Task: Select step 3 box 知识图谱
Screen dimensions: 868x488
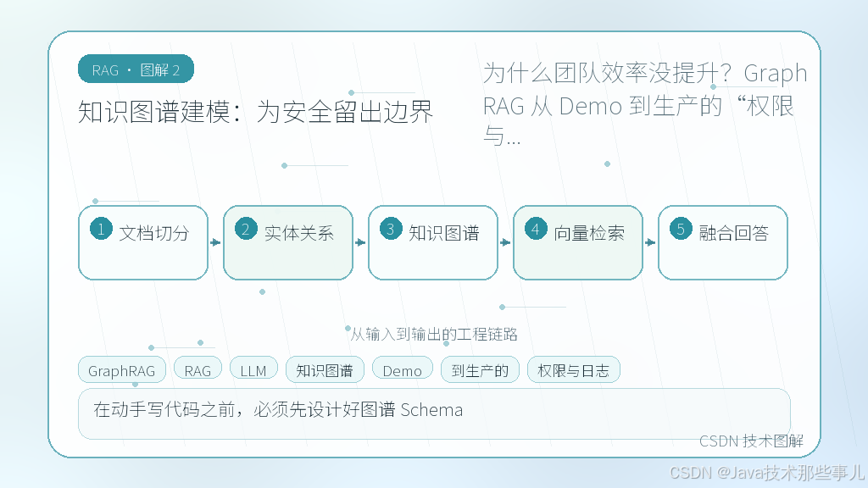Action: (x=433, y=243)
